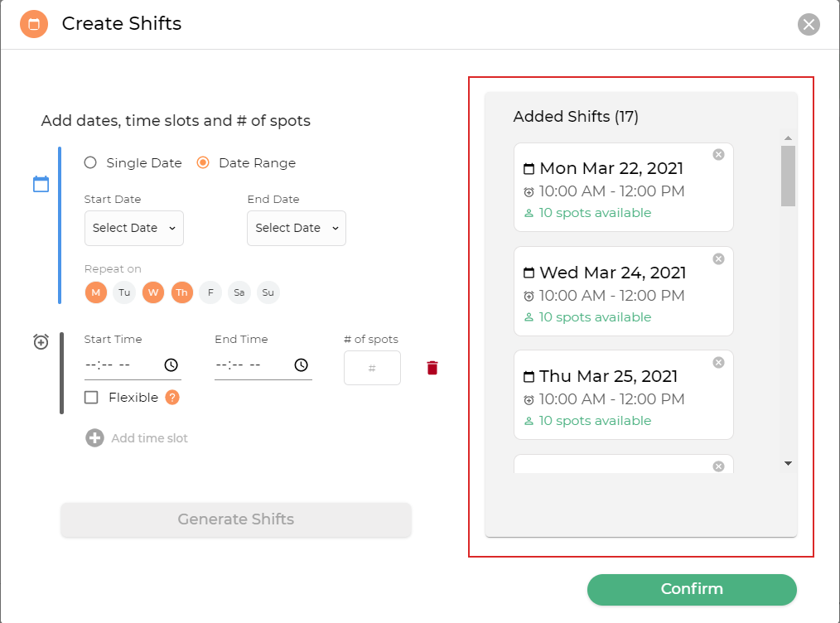
Task: Open the Start Date dropdown
Action: click(134, 229)
